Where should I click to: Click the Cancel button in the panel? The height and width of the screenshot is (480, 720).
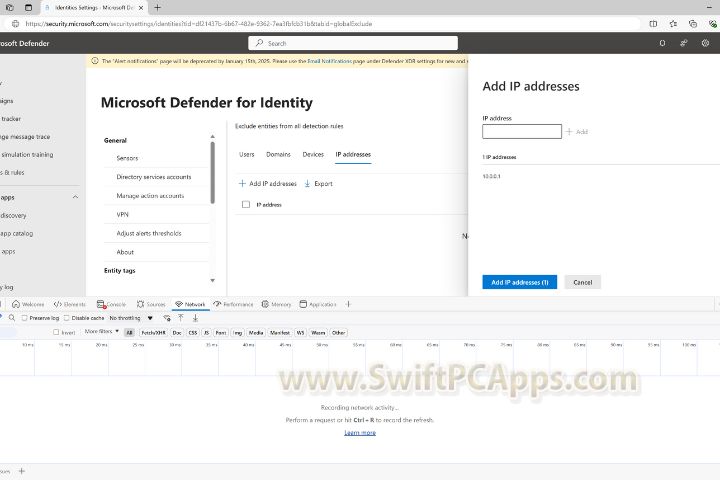tap(583, 282)
